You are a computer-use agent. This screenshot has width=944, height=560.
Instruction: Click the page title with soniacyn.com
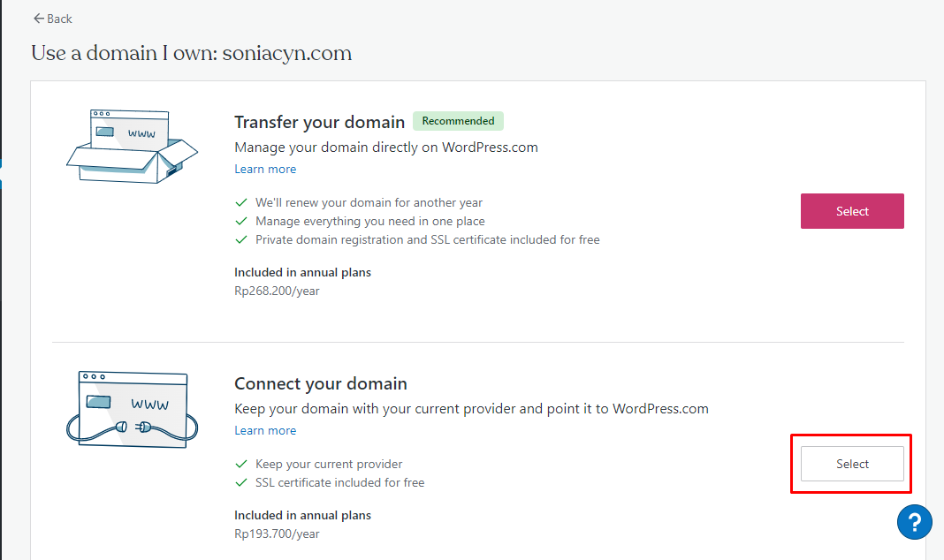click(x=192, y=53)
